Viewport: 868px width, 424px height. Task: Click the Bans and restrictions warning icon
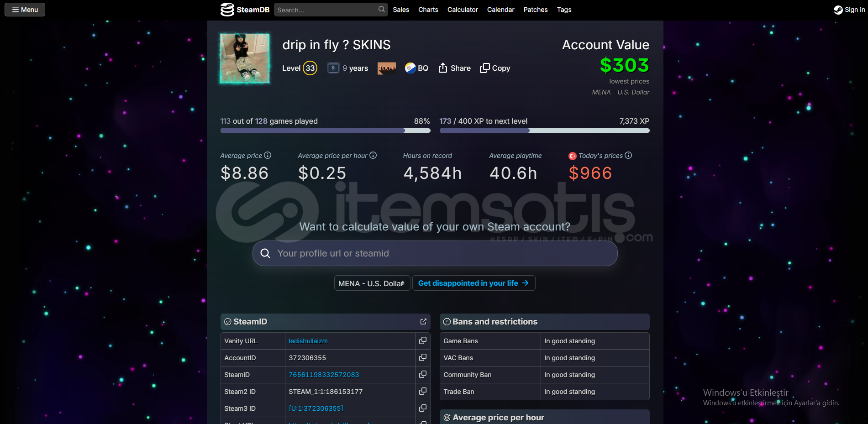tap(447, 322)
